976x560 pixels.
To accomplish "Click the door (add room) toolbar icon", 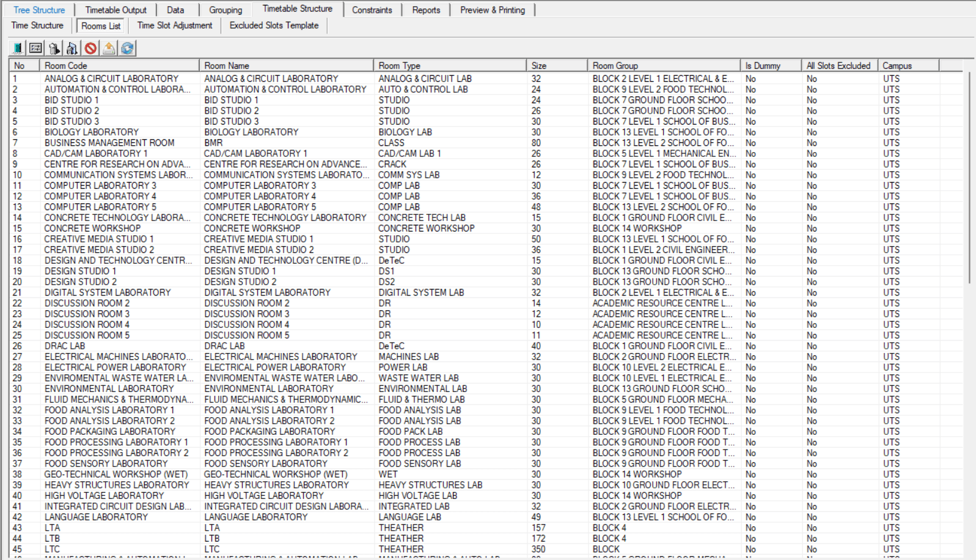I will coord(18,48).
